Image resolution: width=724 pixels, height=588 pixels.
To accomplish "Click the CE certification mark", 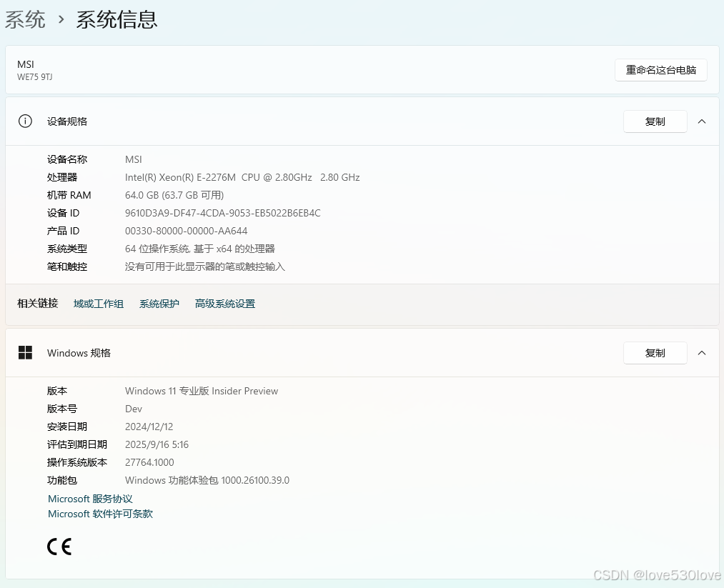I will [x=59, y=547].
